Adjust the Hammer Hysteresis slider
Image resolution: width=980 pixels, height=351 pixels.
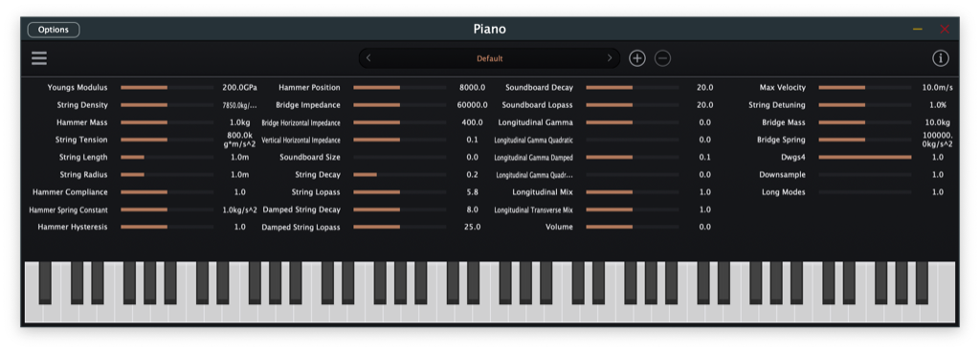pos(167,227)
